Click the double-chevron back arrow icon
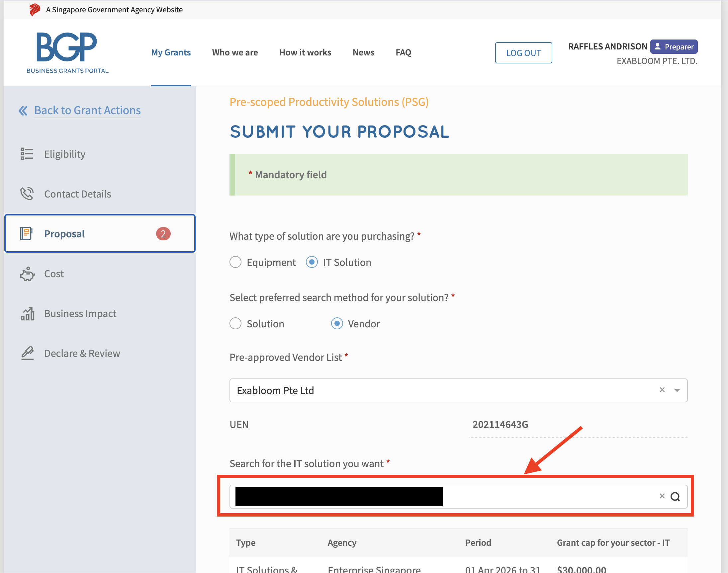This screenshot has width=728, height=573. (23, 111)
